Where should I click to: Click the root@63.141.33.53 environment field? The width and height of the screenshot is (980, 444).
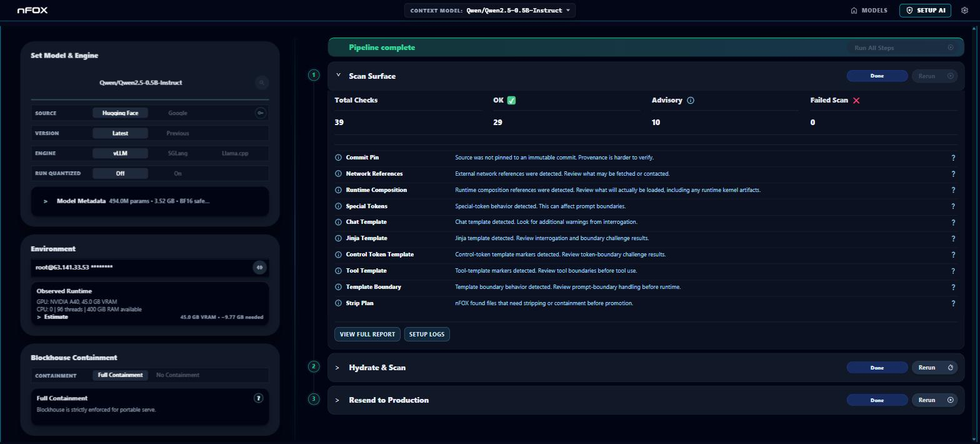click(x=141, y=268)
